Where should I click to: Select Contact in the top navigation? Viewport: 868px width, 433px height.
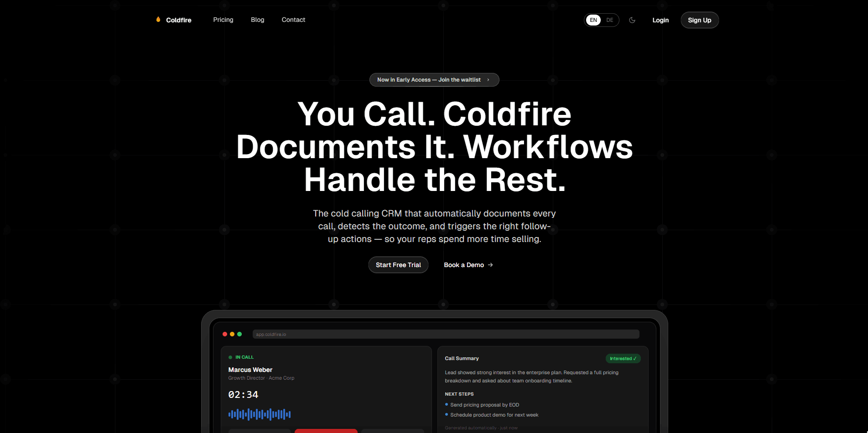click(293, 20)
